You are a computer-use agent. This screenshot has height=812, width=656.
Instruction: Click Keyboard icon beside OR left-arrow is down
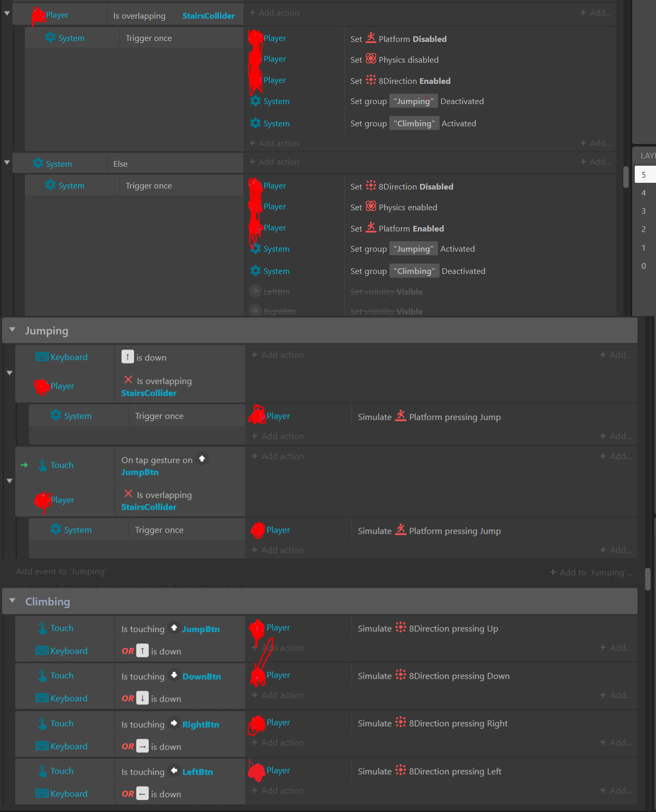coord(42,793)
